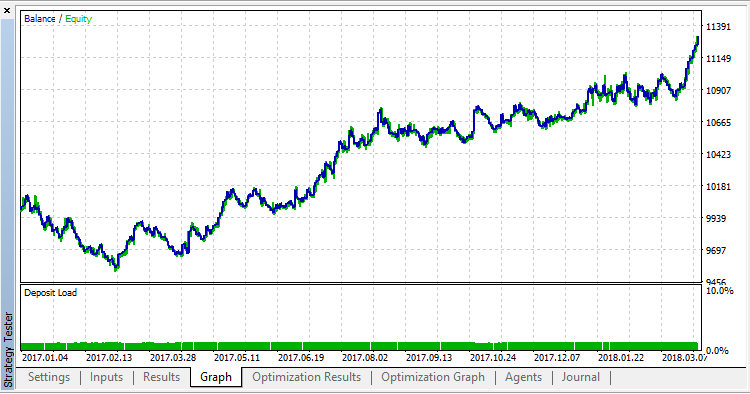
Task: Open the Agents tab
Action: 523,377
